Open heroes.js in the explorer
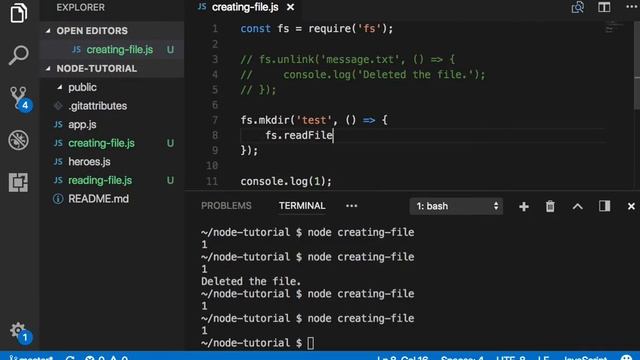The width and height of the screenshot is (640, 360). tap(89, 162)
